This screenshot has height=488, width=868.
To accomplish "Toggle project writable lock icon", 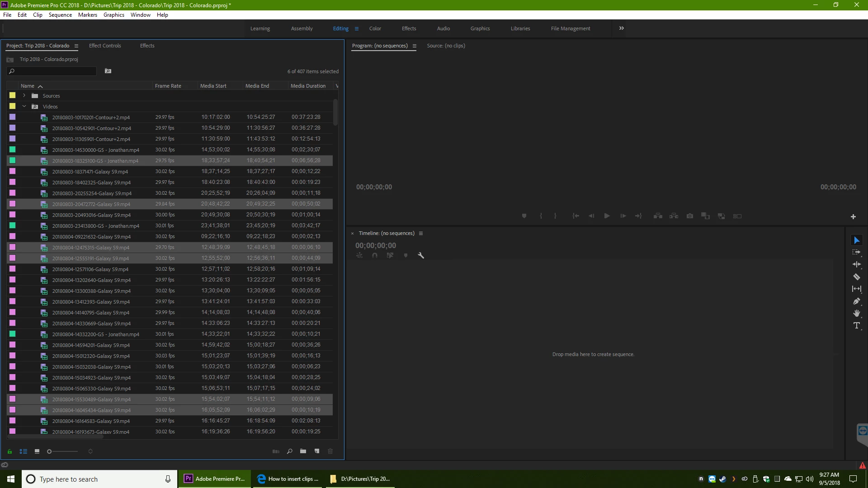I will tap(9, 451).
